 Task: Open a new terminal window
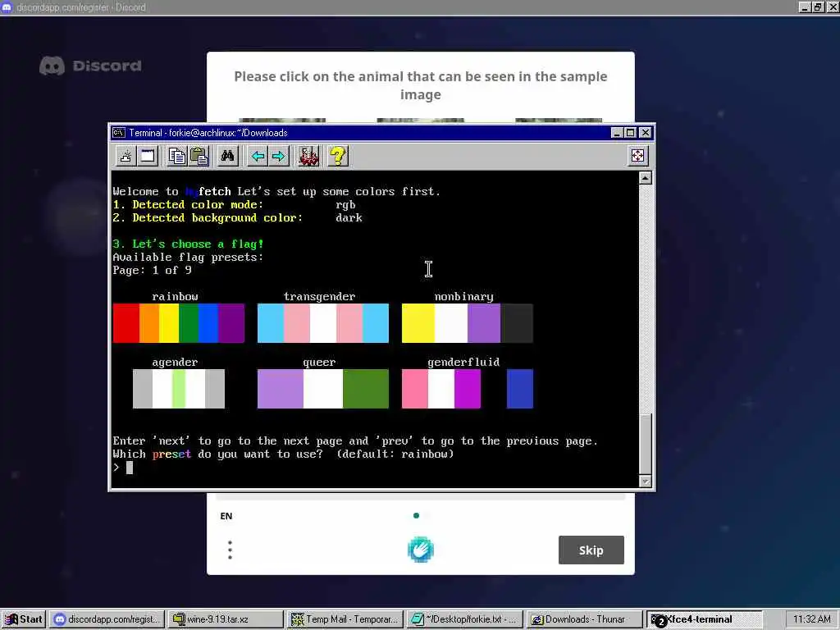coord(148,157)
